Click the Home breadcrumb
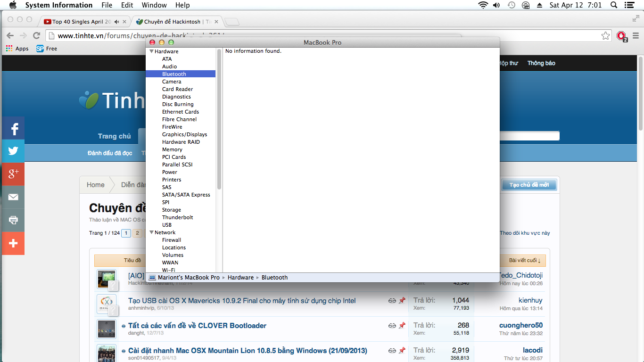644x362 pixels. coord(96,185)
